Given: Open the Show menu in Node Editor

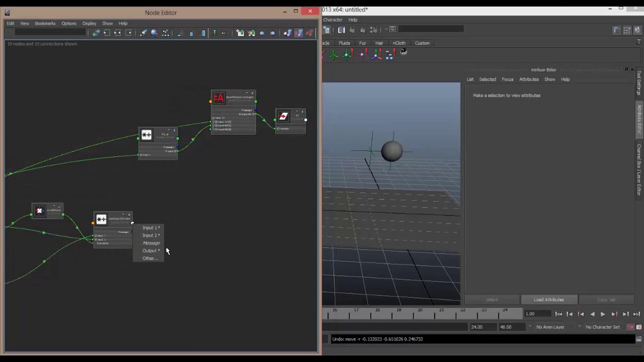Looking at the screenshot, I should click(107, 23).
